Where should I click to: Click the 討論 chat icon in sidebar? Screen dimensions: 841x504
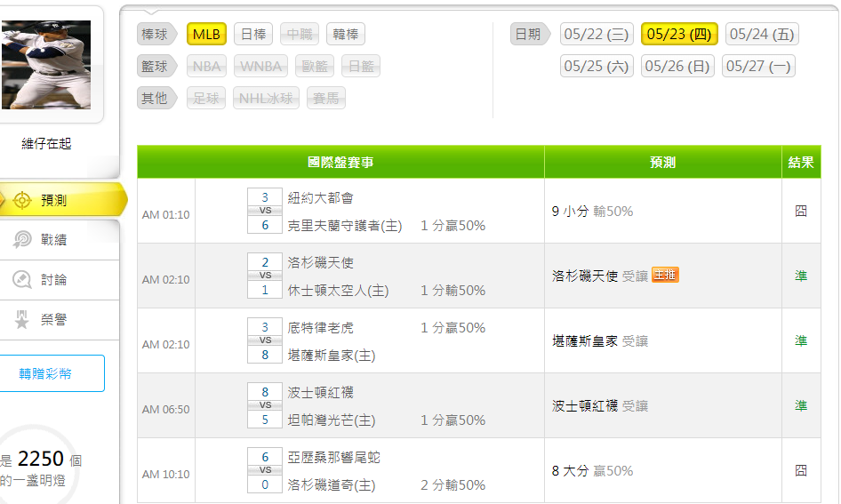[22, 279]
